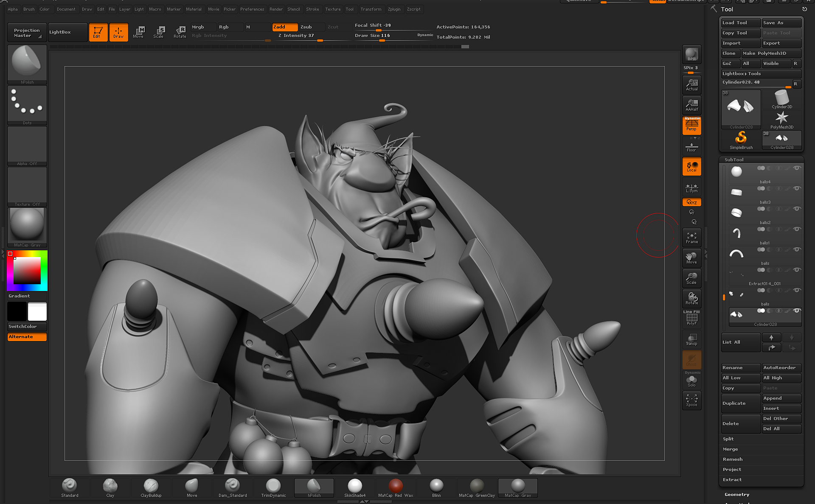The height and width of the screenshot is (504, 815).
Task: Open the Brush menu
Action: coord(29,9)
